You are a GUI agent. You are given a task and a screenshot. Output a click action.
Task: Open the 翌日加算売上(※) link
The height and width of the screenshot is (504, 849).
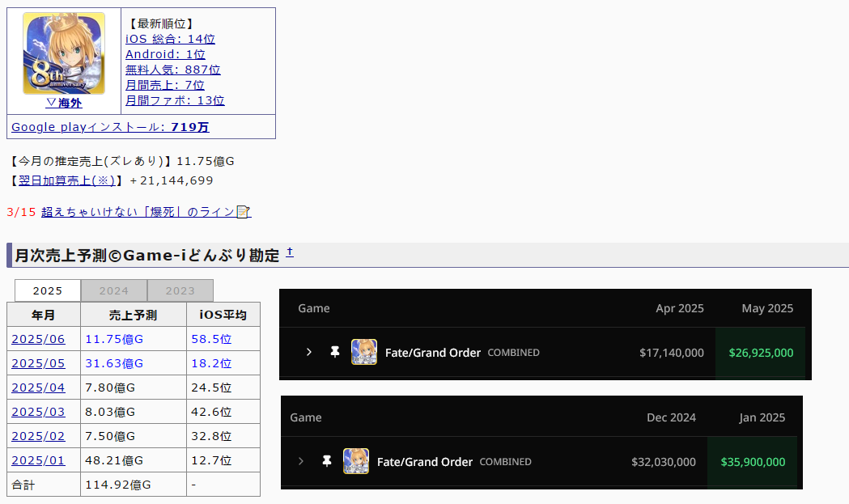point(66,181)
